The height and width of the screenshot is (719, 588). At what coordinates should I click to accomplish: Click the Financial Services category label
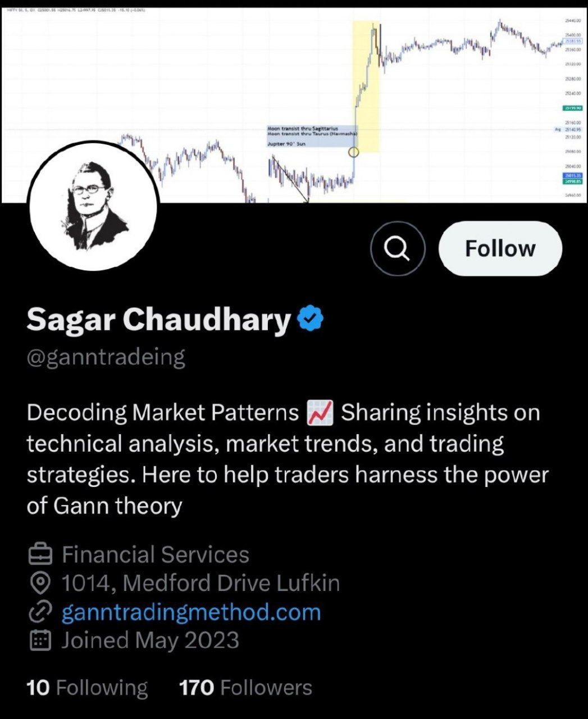(x=156, y=555)
